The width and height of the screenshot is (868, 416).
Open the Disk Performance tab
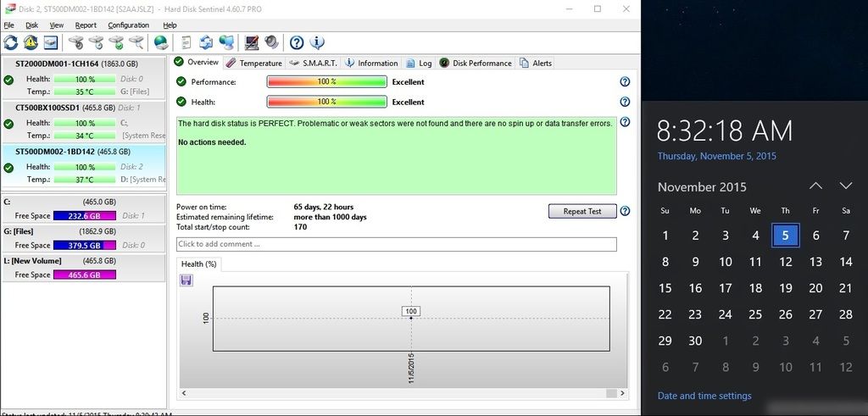click(476, 63)
